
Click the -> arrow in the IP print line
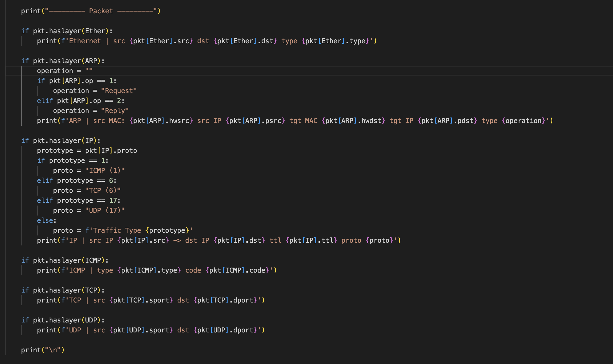pyautogui.click(x=177, y=240)
